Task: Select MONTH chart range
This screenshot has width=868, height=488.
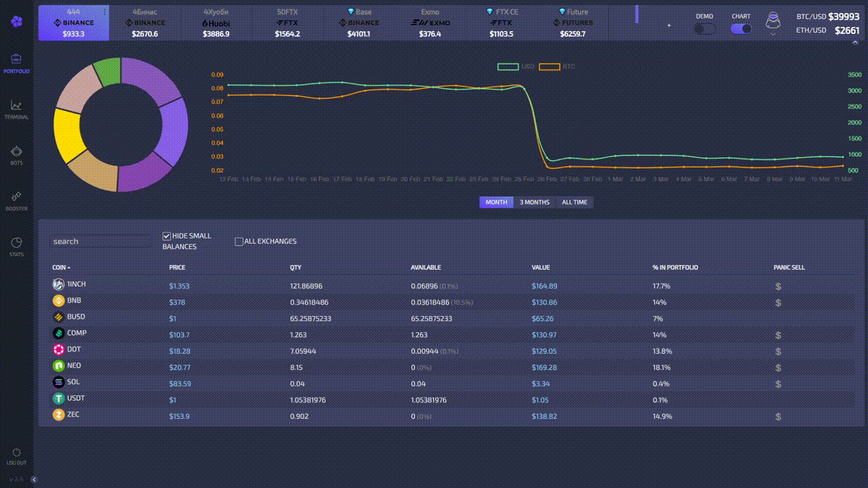Action: (496, 202)
